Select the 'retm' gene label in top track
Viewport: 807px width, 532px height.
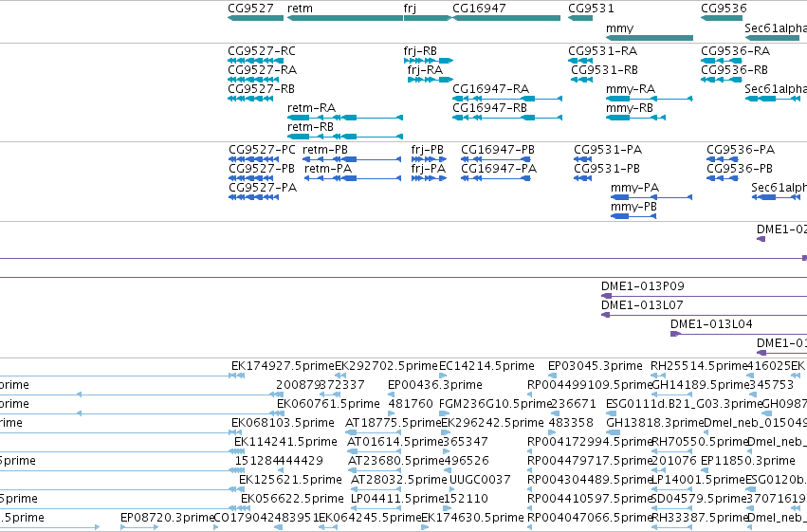click(300, 9)
